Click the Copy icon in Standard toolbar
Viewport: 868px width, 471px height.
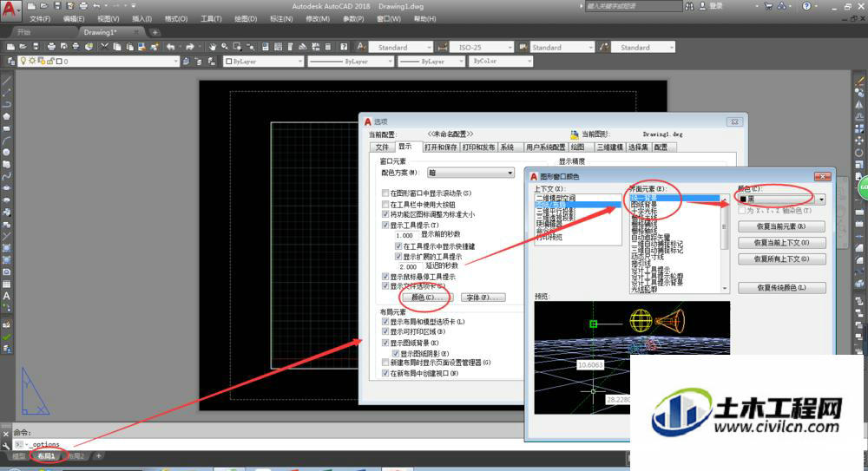pyautogui.click(x=117, y=47)
